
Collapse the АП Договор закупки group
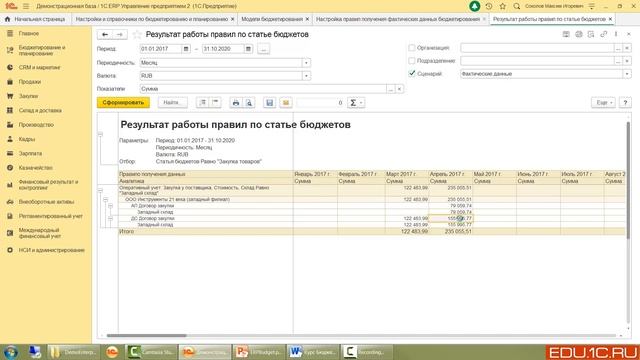coord(110,206)
